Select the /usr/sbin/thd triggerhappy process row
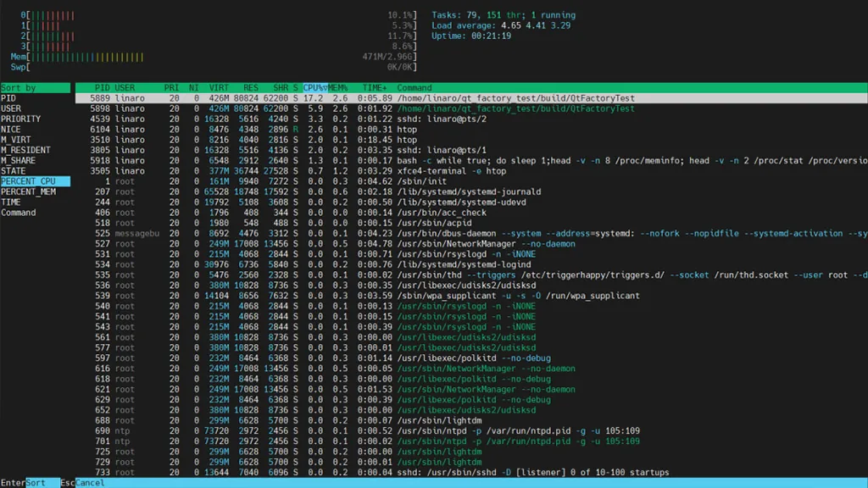868x488 pixels. coord(471,275)
